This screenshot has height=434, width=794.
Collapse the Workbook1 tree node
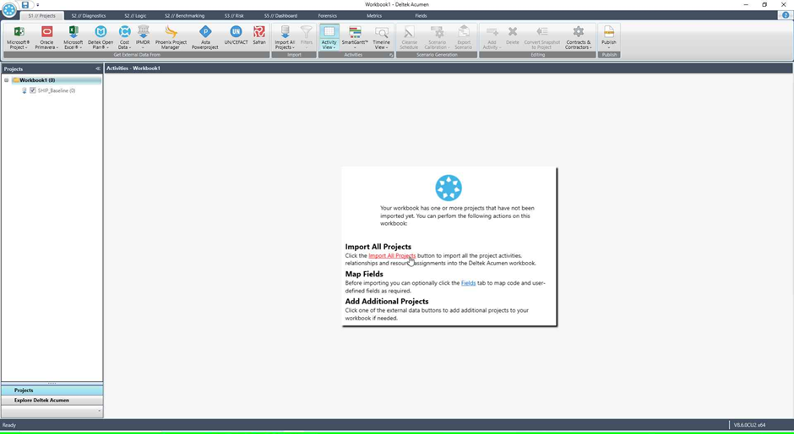click(6, 80)
